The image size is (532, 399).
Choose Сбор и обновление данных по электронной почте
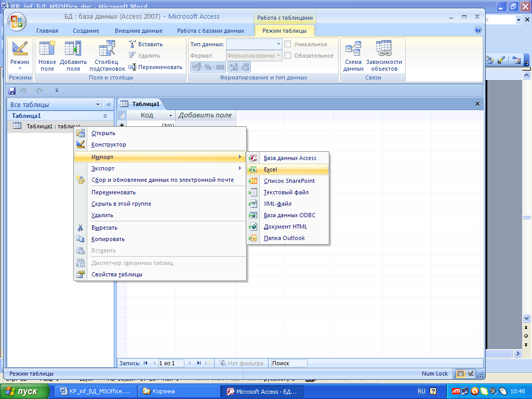(x=160, y=180)
